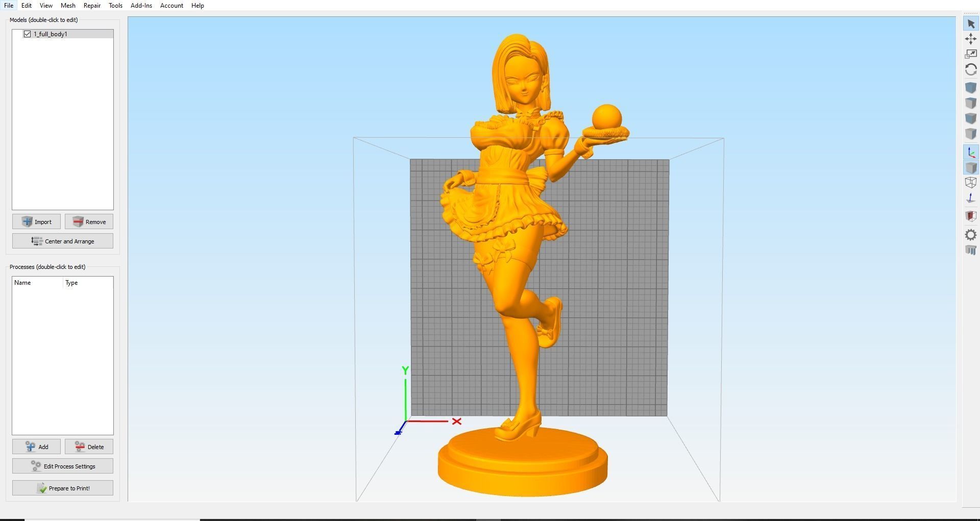
Task: Click the Add process button
Action: (x=36, y=447)
